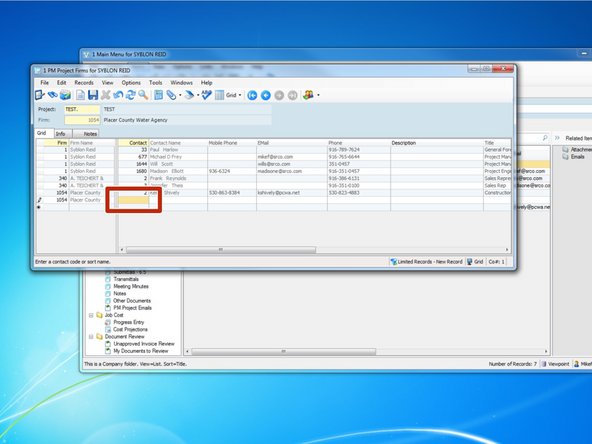Click the grid layout icon beside Grid label
This screenshot has height=444, width=592.
[219, 95]
